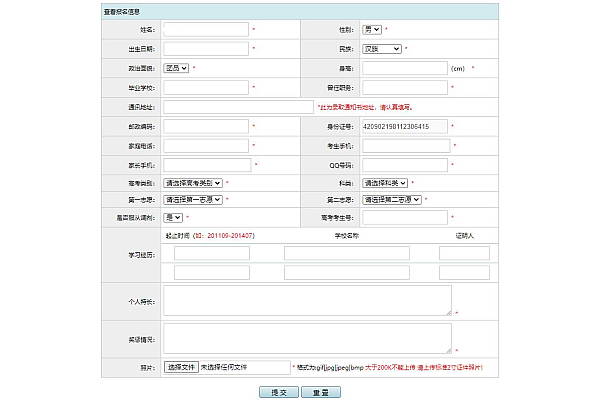The width and height of the screenshot is (600, 400).
Task: Click the 姓名 (name) input field
Action: point(205,30)
